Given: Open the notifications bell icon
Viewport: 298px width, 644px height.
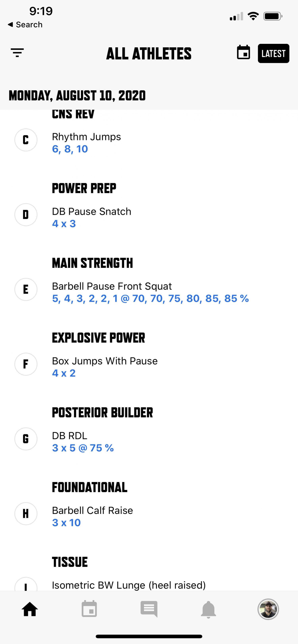Looking at the screenshot, I should (x=208, y=609).
